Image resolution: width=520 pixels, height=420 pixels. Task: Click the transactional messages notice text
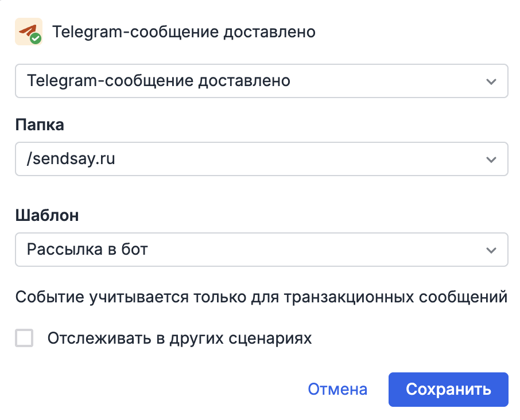coord(260,297)
